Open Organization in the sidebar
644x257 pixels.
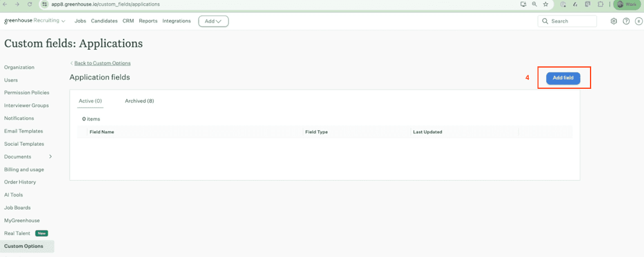pos(19,68)
